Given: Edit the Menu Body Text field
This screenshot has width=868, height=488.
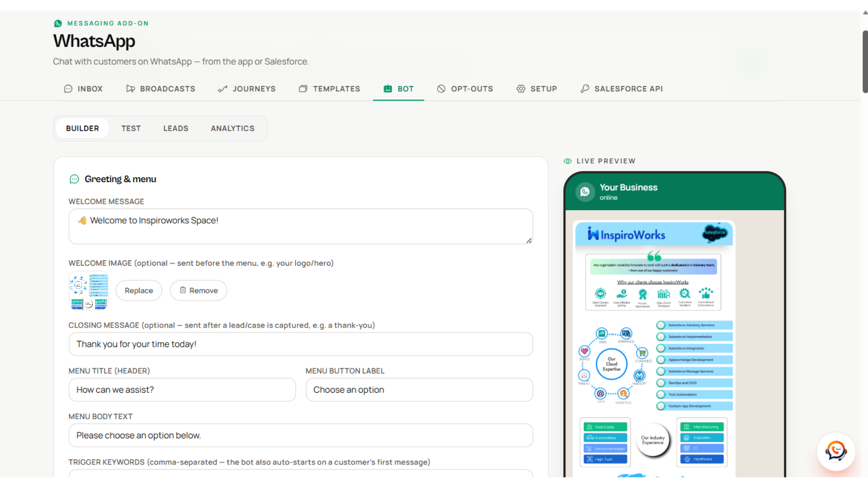Looking at the screenshot, I should [301, 436].
